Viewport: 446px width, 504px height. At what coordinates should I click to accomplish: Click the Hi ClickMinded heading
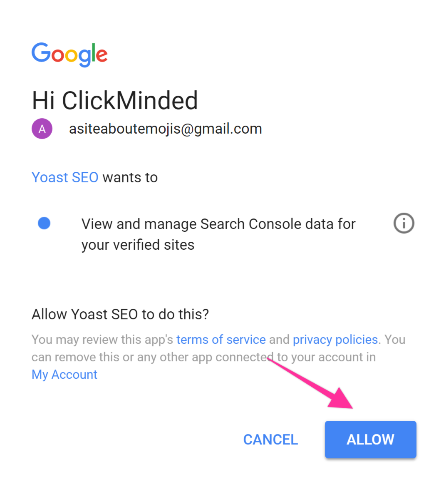click(115, 101)
